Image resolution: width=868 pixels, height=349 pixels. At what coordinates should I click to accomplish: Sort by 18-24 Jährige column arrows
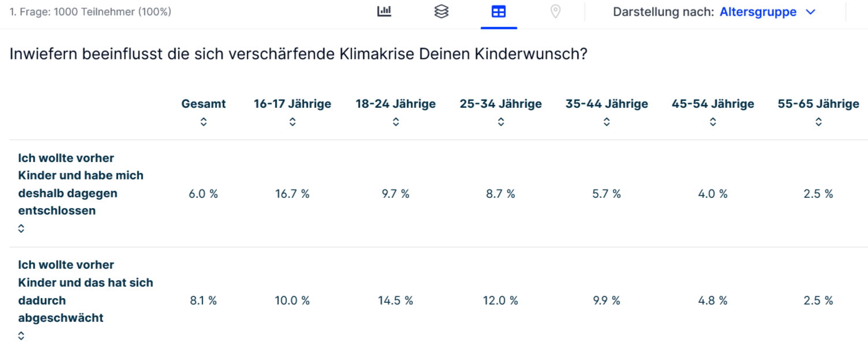[396, 122]
